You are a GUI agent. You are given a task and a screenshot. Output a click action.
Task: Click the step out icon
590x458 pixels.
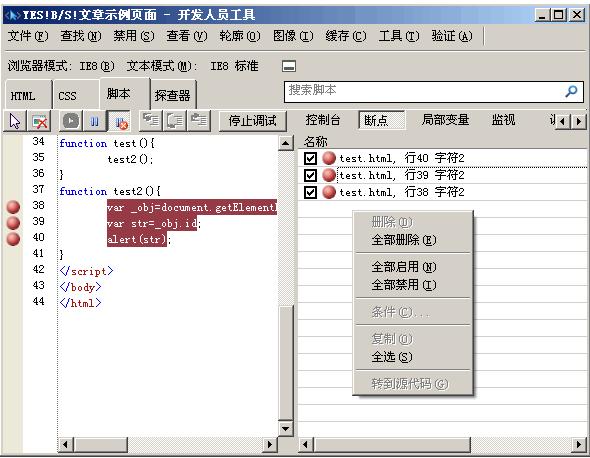point(198,121)
